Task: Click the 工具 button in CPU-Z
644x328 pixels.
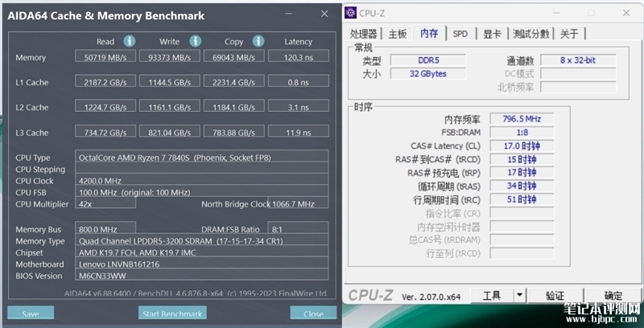Action: coord(492,295)
